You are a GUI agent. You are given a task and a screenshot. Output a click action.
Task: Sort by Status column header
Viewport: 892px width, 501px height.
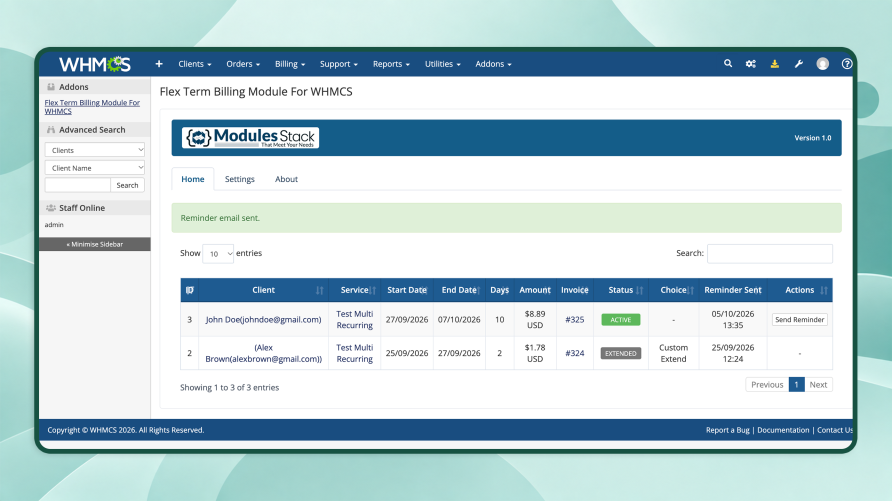pyautogui.click(x=621, y=290)
